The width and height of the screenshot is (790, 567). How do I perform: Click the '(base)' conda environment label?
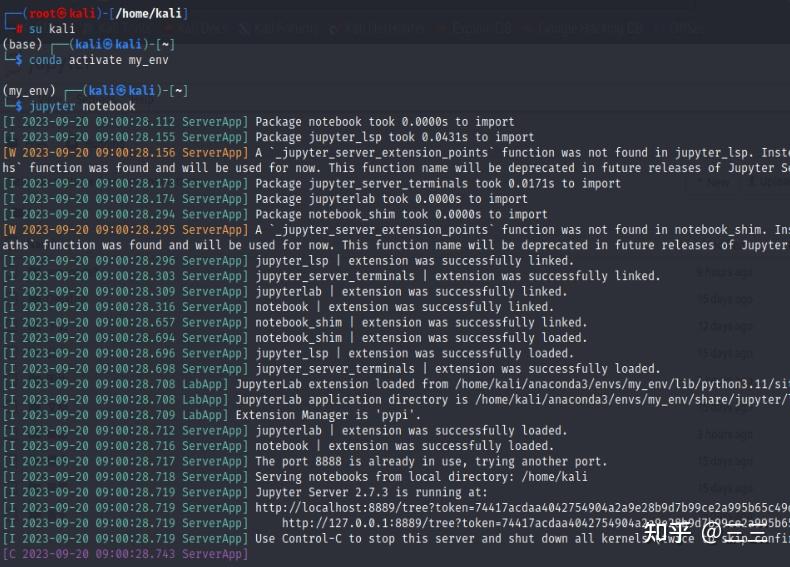22,44
